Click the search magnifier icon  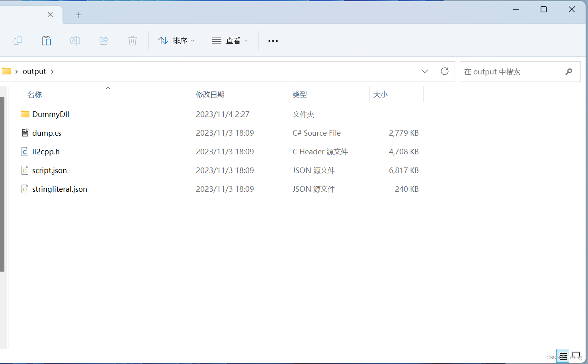point(569,72)
